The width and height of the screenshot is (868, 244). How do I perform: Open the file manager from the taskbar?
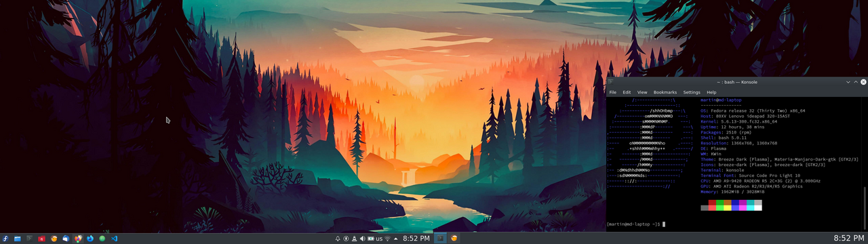coord(18,239)
